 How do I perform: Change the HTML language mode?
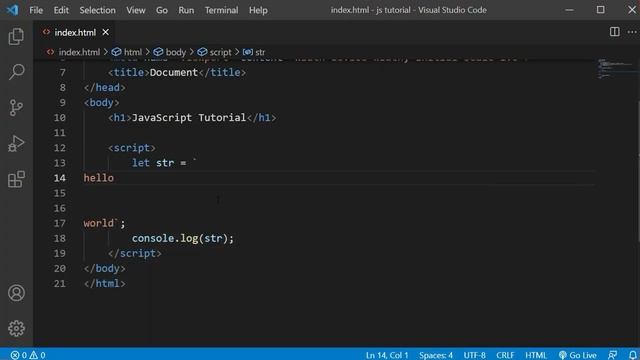(536, 355)
